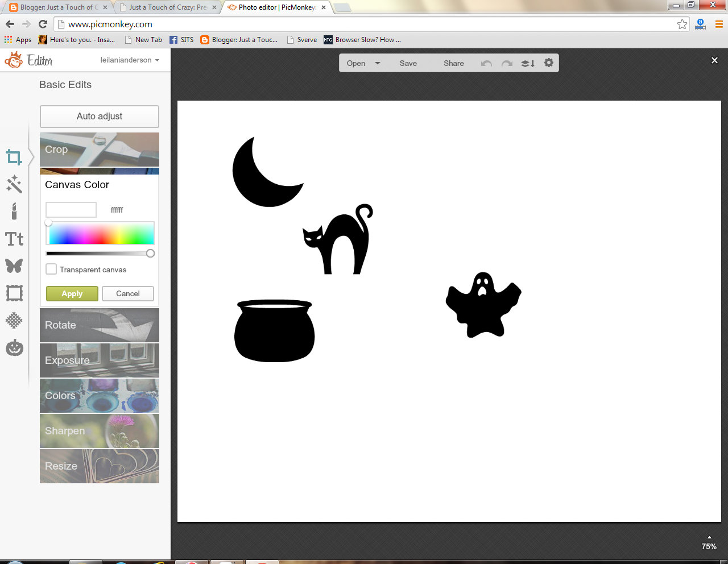
Task: Open the Overlays butterfly tab
Action: tap(14, 266)
